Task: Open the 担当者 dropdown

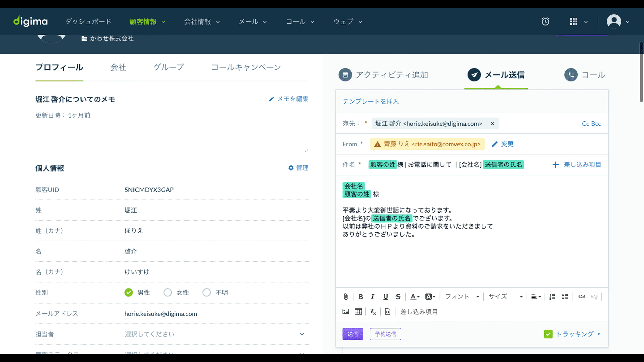Action: pyautogui.click(x=217, y=334)
